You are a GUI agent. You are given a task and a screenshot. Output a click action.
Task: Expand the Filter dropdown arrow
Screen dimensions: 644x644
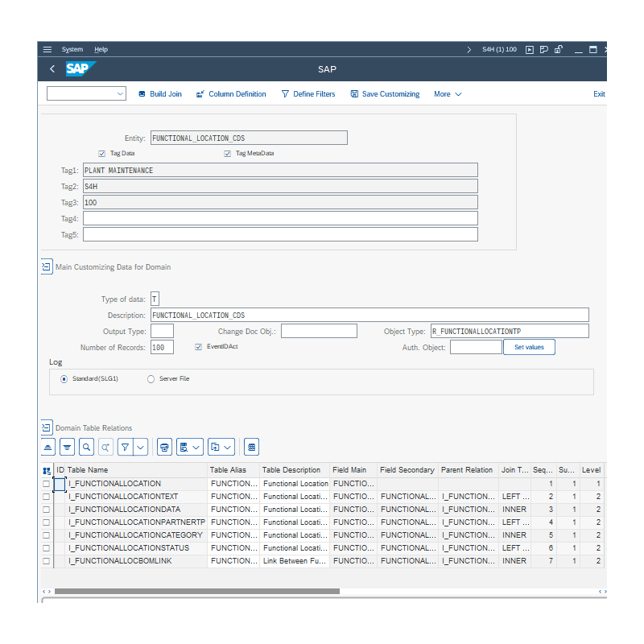point(140,446)
